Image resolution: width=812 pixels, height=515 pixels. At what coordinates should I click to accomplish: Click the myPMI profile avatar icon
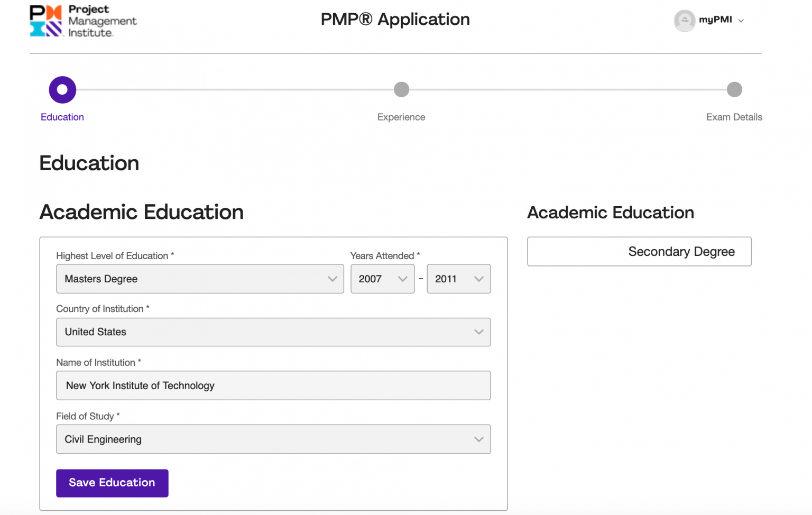tap(684, 21)
